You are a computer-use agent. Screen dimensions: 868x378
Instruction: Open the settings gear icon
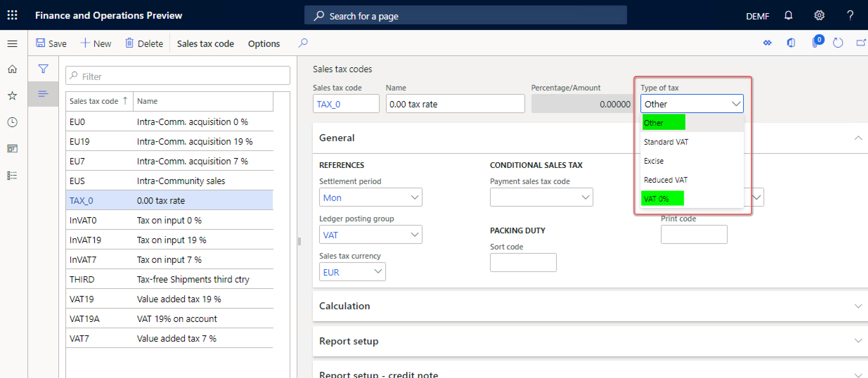coord(819,15)
